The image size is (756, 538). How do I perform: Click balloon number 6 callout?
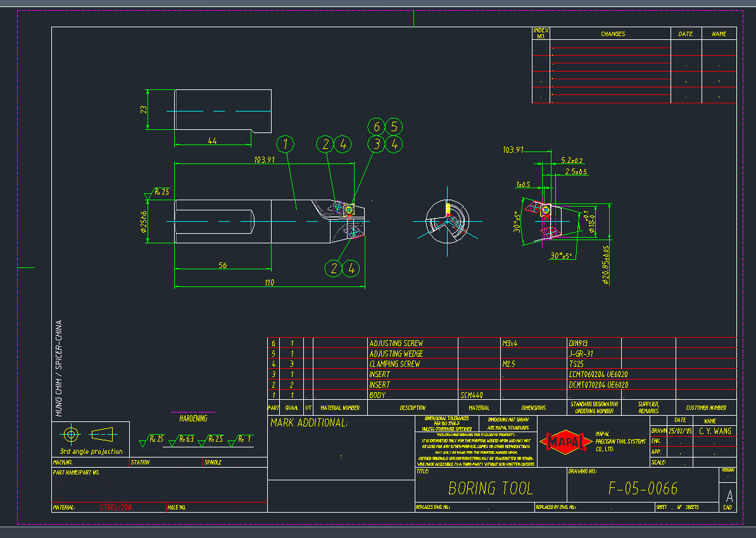click(377, 127)
